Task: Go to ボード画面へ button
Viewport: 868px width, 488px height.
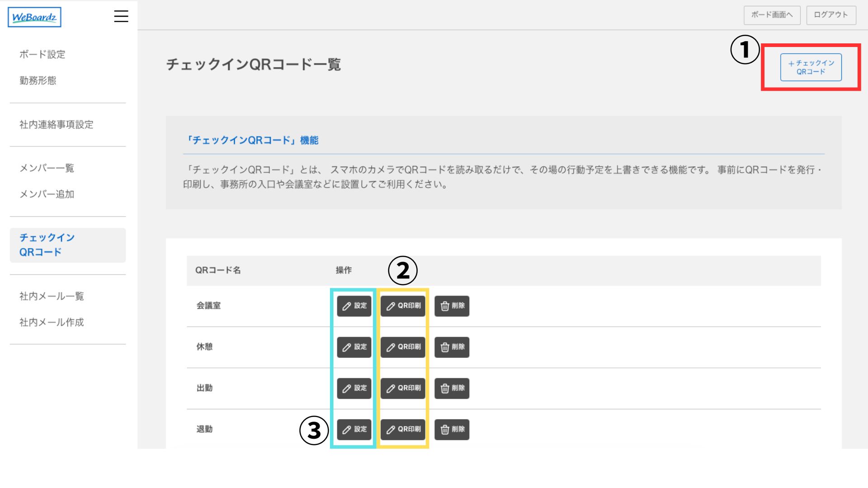Action: point(772,15)
